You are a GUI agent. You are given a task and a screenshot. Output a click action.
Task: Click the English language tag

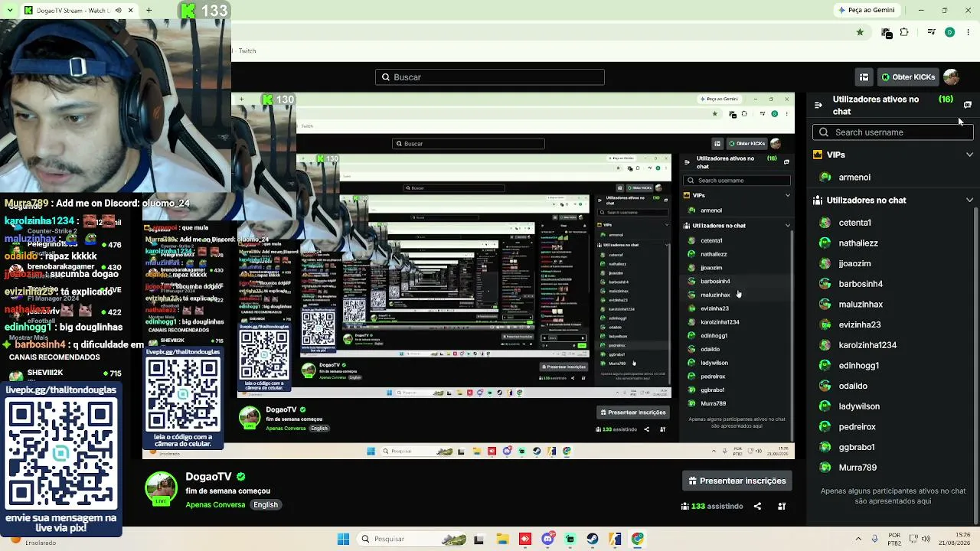(266, 505)
